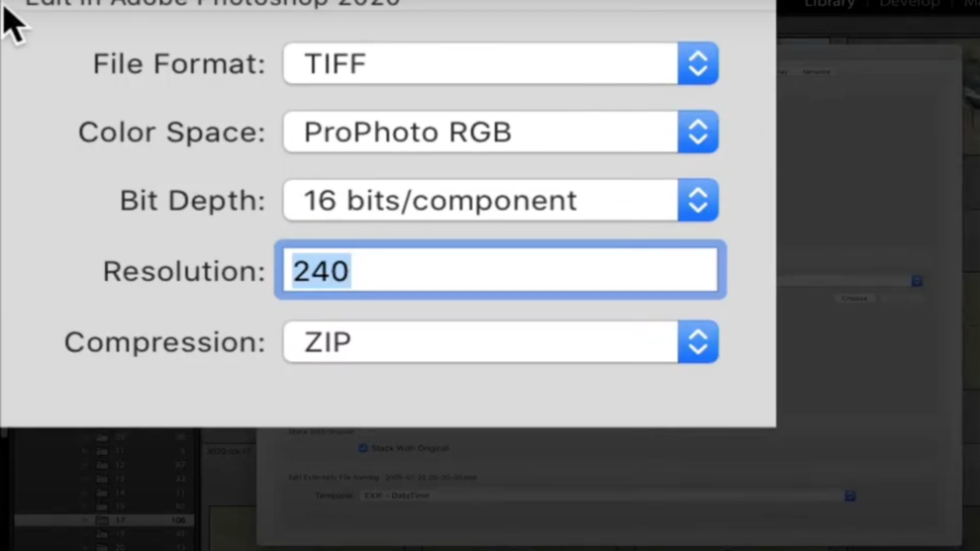Expand the disclosure triangle for folder 17
Image resolution: width=980 pixels, height=551 pixels.
[86, 519]
